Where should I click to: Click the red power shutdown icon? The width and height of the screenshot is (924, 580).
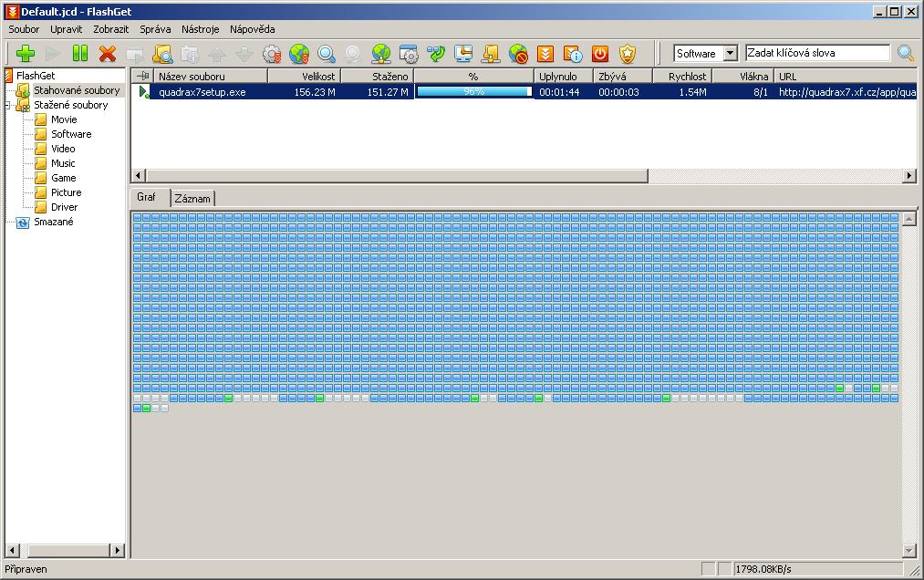(600, 54)
